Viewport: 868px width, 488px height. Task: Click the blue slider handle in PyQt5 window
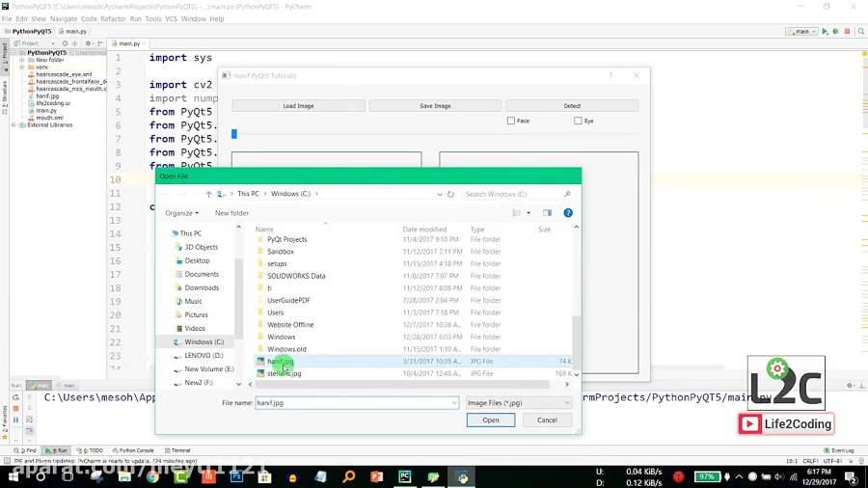click(x=234, y=134)
